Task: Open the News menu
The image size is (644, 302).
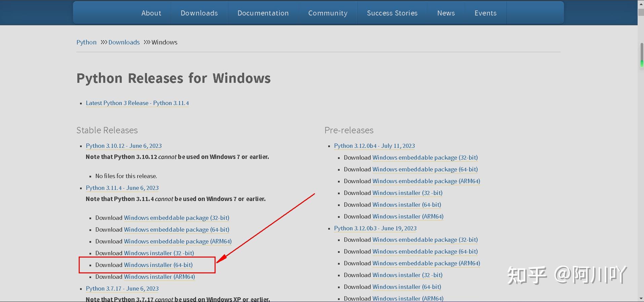Action: coord(446,13)
